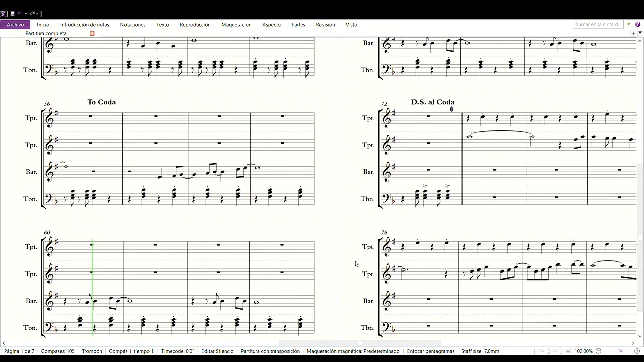Select the Aspecto ribbon tab
This screenshot has width=644, height=362.
click(x=271, y=24)
